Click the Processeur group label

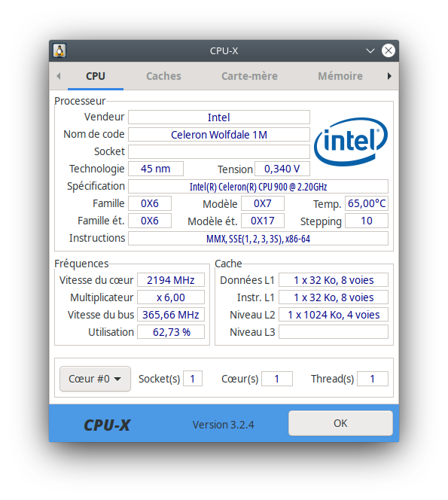point(80,101)
